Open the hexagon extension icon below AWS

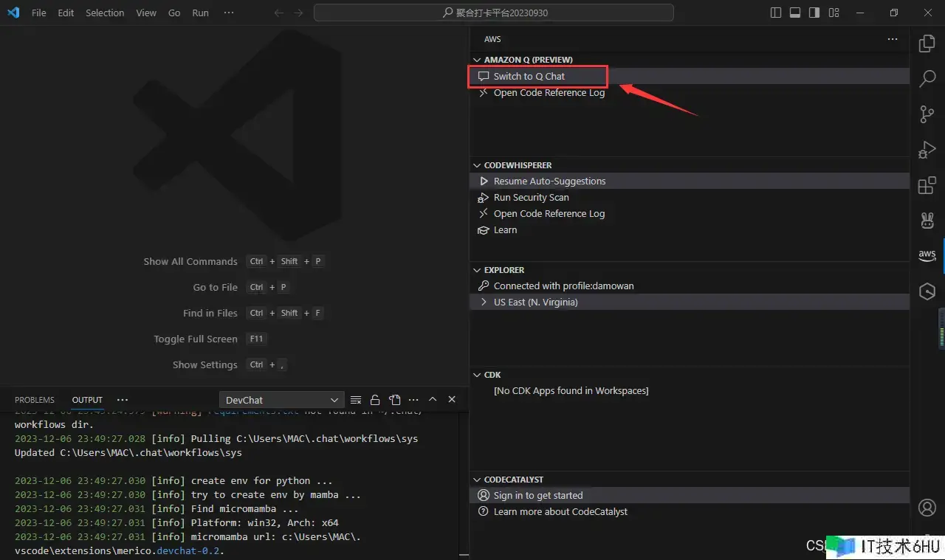point(927,291)
